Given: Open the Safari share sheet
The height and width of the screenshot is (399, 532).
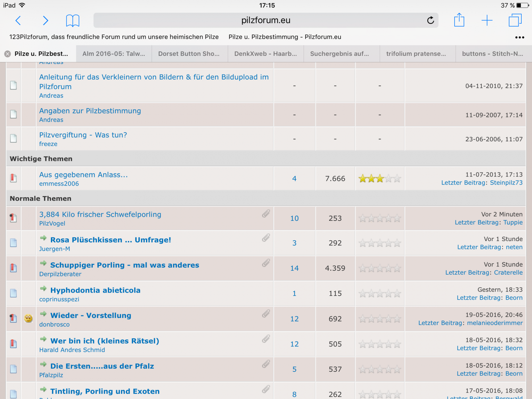Looking at the screenshot, I should pyautogui.click(x=459, y=20).
